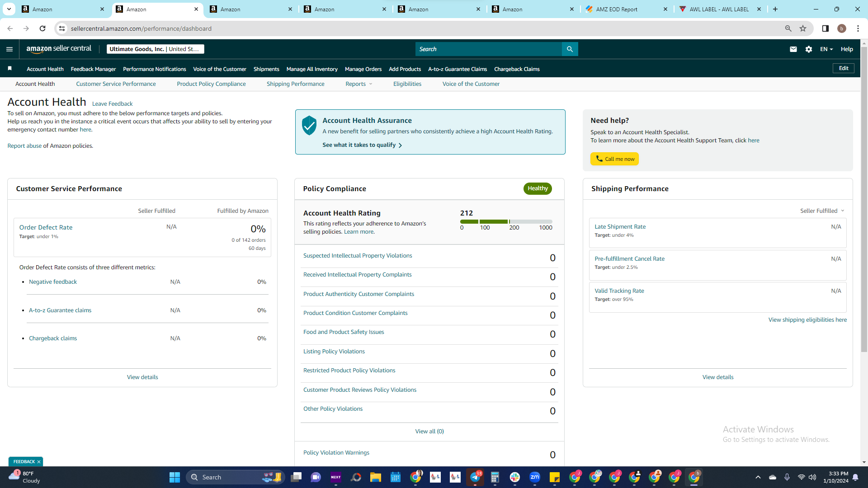Open the Report abuse link

[x=24, y=146]
